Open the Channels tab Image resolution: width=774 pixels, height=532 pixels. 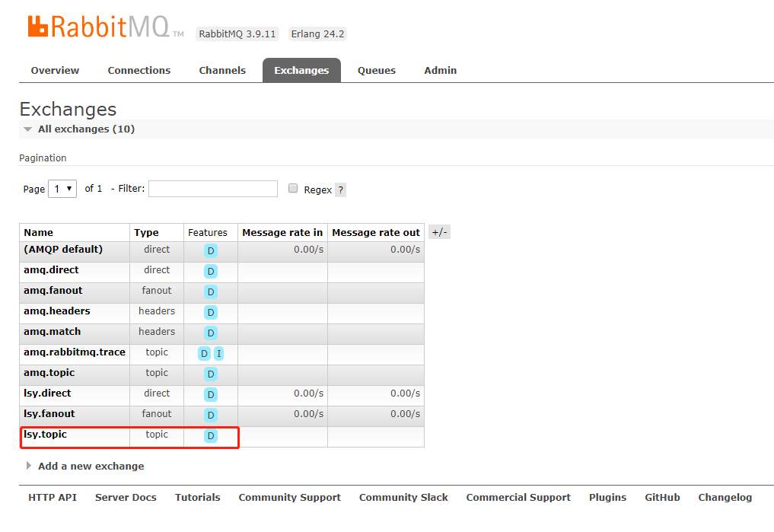click(222, 70)
